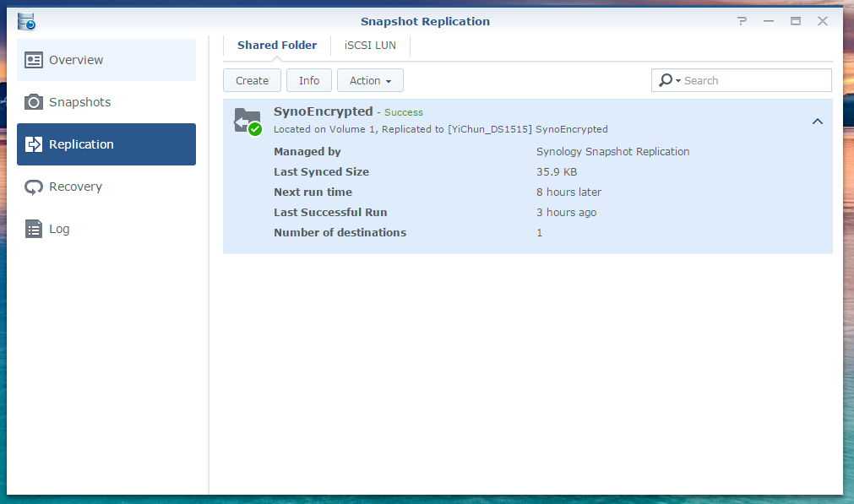Click the Synology Snapshot Replication value
This screenshot has width=854, height=504.
point(612,152)
